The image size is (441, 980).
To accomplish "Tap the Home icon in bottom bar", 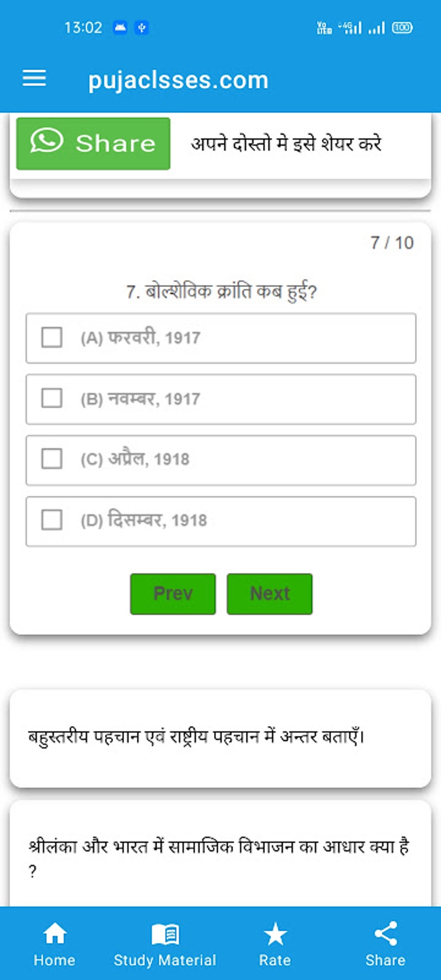I will pyautogui.click(x=55, y=934).
